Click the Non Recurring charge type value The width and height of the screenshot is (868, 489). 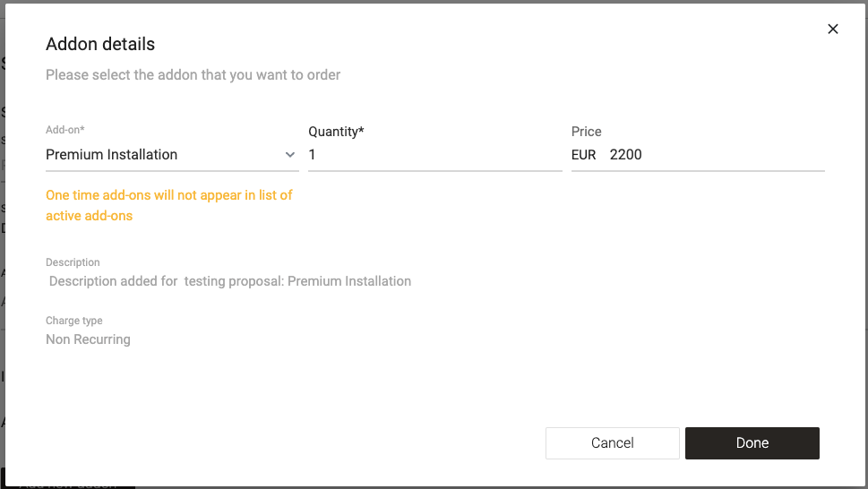pos(88,339)
